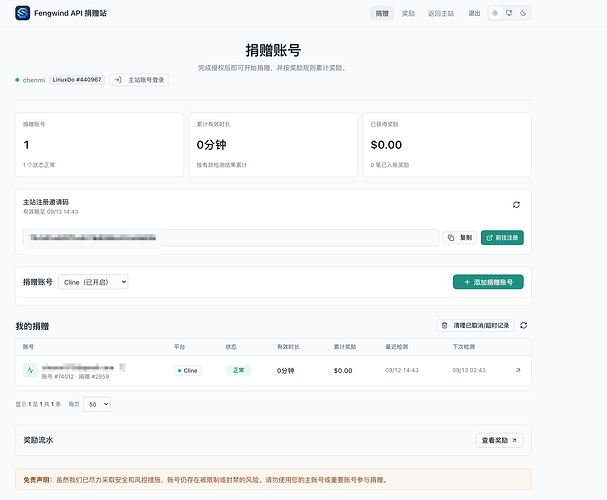The width and height of the screenshot is (607, 500).
Task: Click the 下次检测 column header
Action: pyautogui.click(x=464, y=347)
